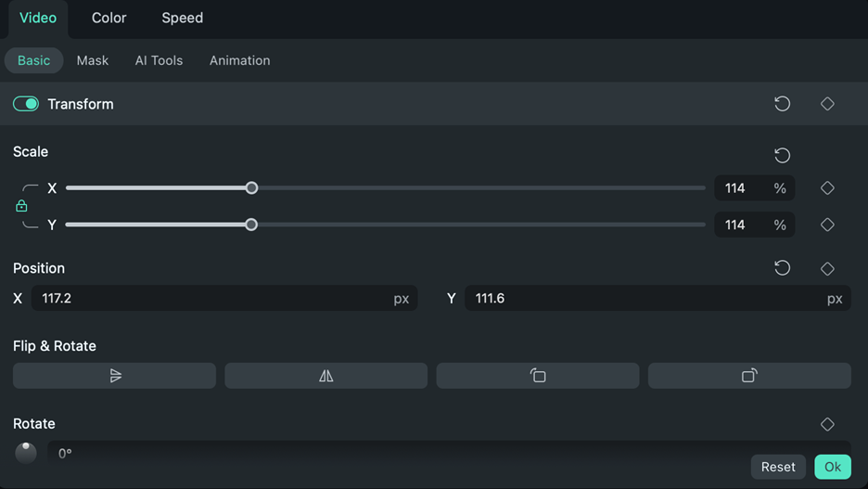The width and height of the screenshot is (868, 489).
Task: Rotate 90 degrees clockwise
Action: tap(749, 376)
